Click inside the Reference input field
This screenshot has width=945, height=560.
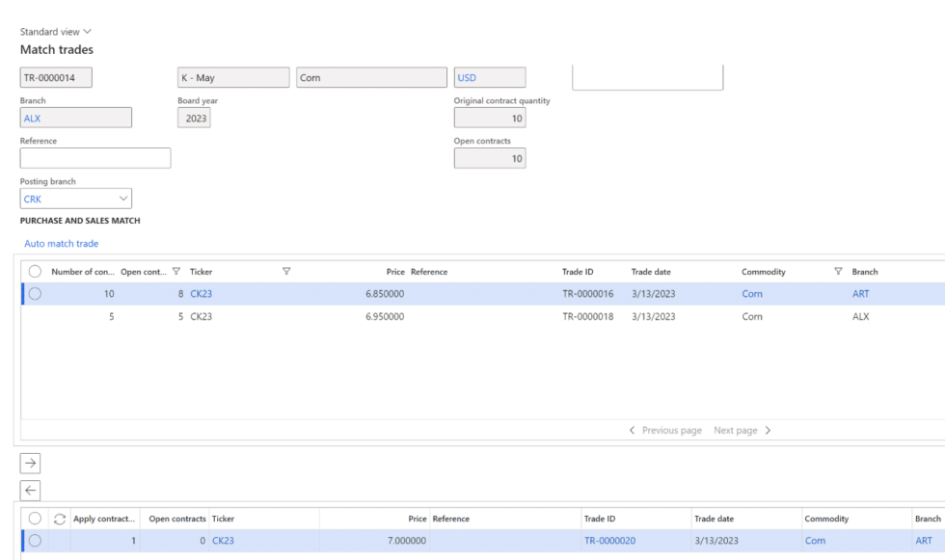coord(94,157)
